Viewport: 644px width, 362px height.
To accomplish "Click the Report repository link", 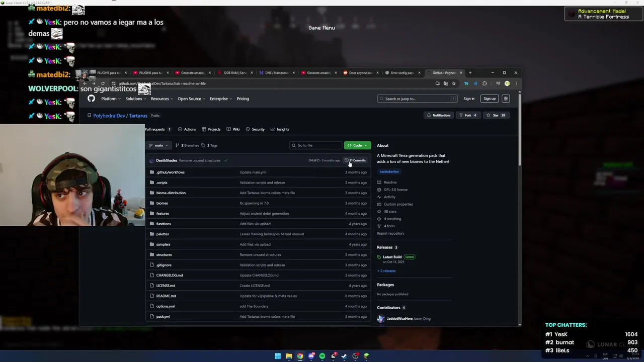I will 390,233.
